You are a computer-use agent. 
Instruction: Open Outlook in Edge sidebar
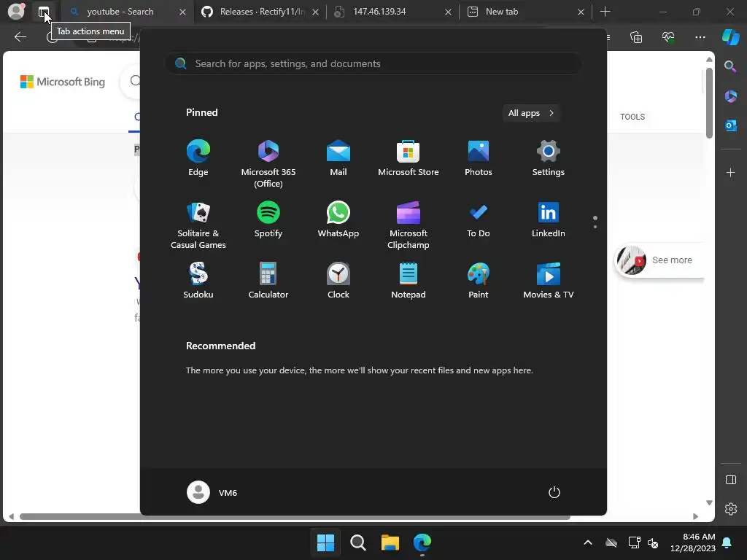pos(730,125)
